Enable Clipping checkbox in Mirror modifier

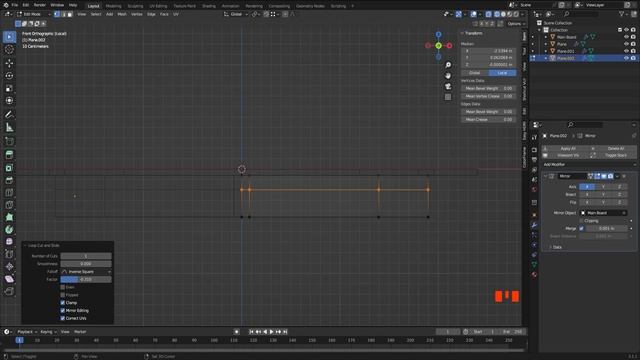581,221
